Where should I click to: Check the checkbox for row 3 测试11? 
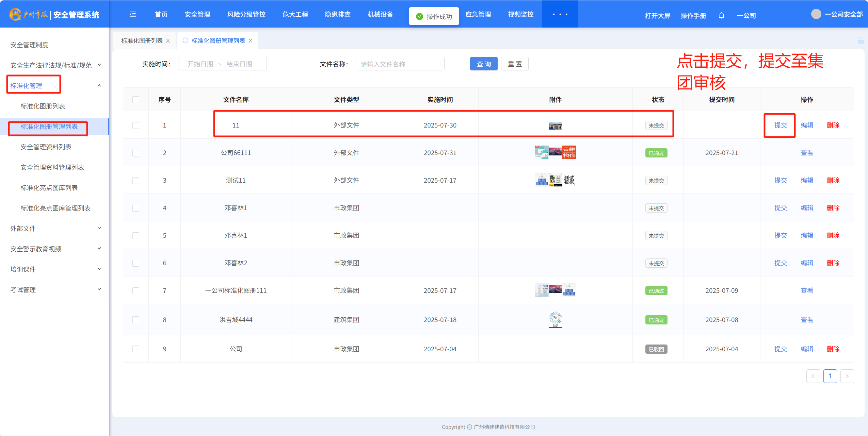tap(136, 181)
